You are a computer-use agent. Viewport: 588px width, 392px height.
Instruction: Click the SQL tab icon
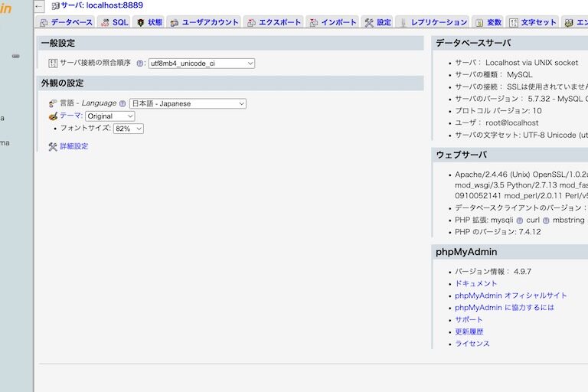pyautogui.click(x=106, y=23)
